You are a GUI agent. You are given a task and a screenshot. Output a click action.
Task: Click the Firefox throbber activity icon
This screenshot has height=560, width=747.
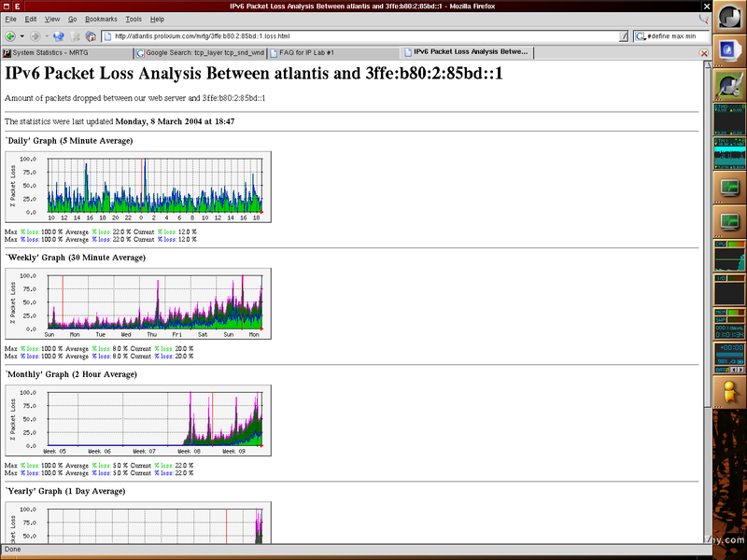pyautogui.click(x=703, y=19)
